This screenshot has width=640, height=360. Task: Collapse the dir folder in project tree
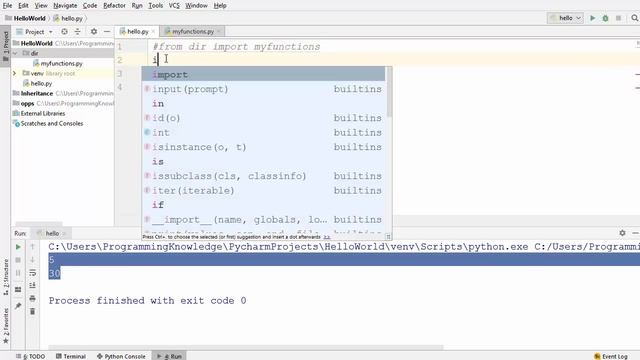click(x=15, y=53)
